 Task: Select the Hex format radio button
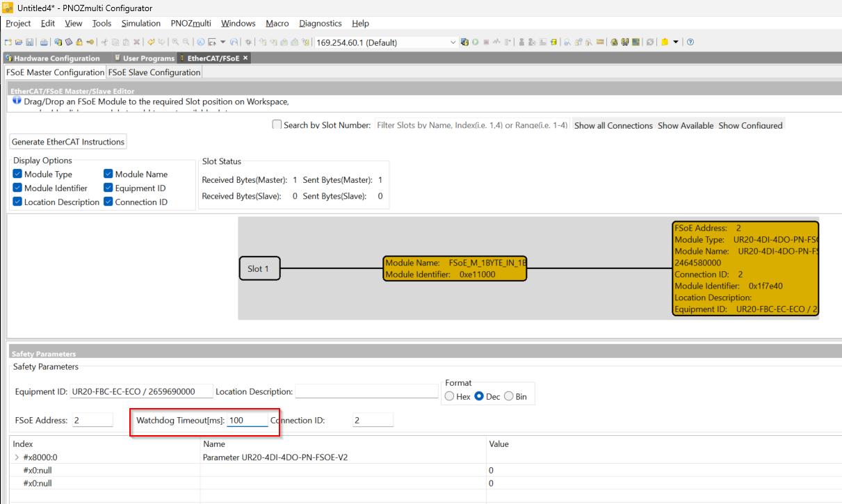coord(449,396)
